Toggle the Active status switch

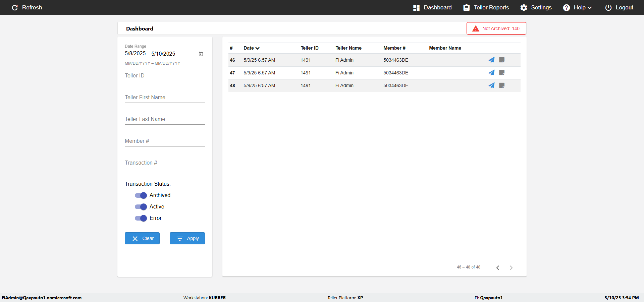tap(141, 207)
